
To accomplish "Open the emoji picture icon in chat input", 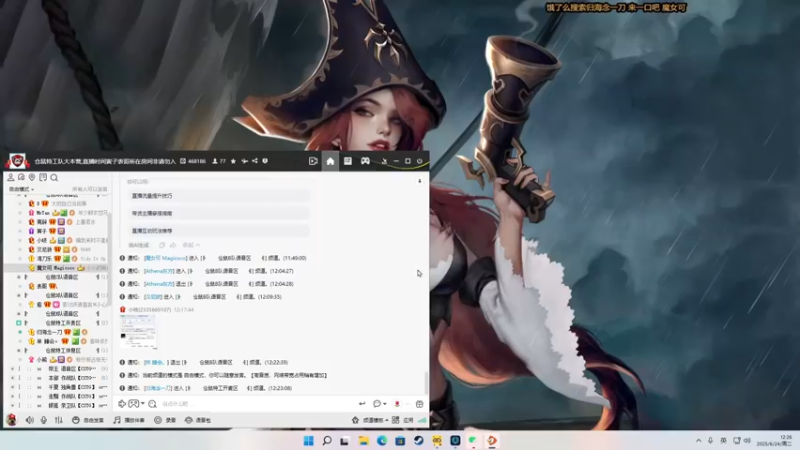I will click(133, 404).
